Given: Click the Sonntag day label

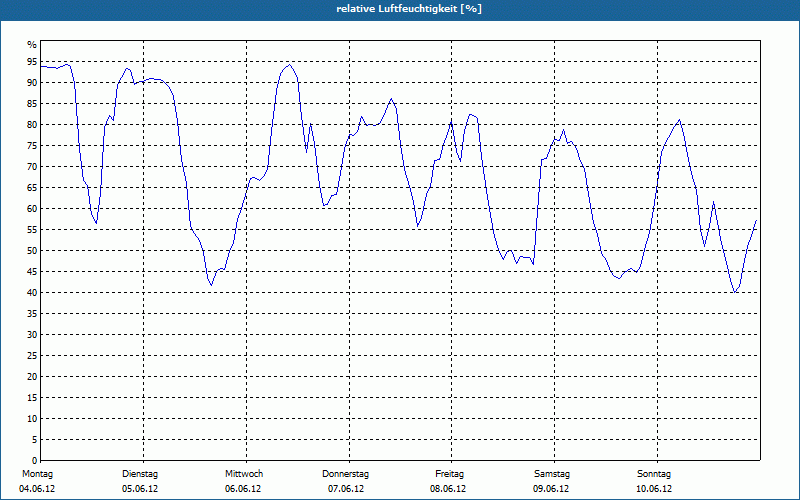Looking at the screenshot, I should pyautogui.click(x=654, y=474).
